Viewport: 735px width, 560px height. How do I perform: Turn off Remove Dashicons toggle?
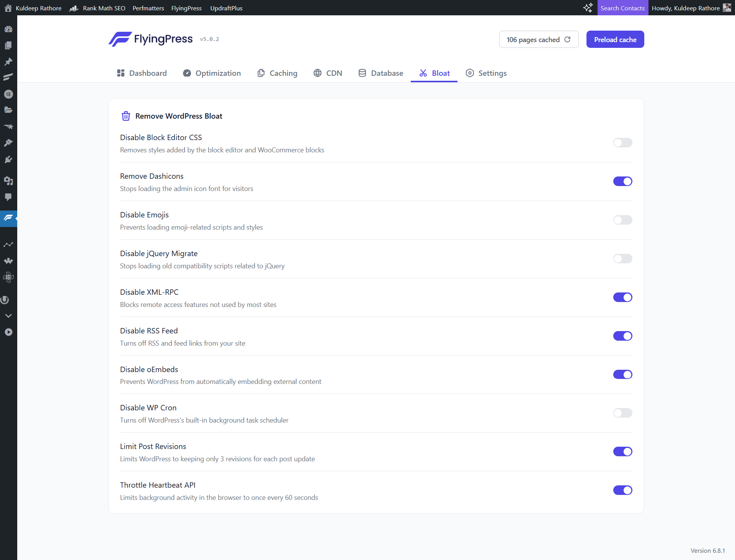(x=622, y=181)
